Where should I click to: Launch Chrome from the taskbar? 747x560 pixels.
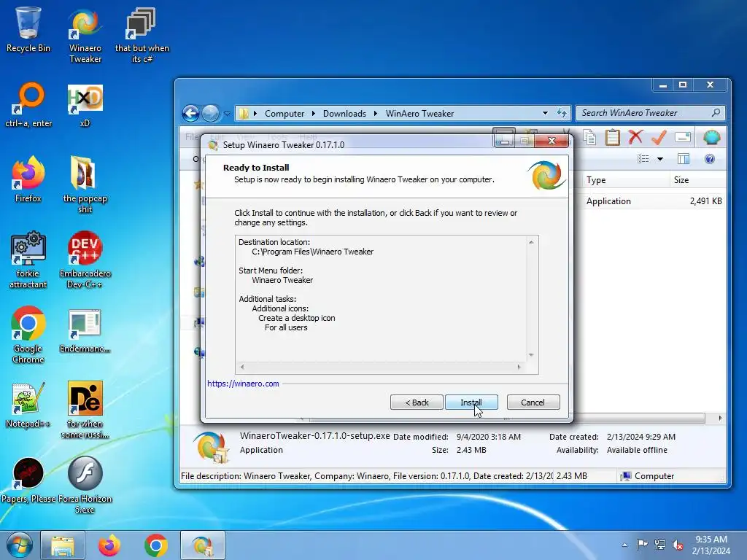pyautogui.click(x=156, y=545)
